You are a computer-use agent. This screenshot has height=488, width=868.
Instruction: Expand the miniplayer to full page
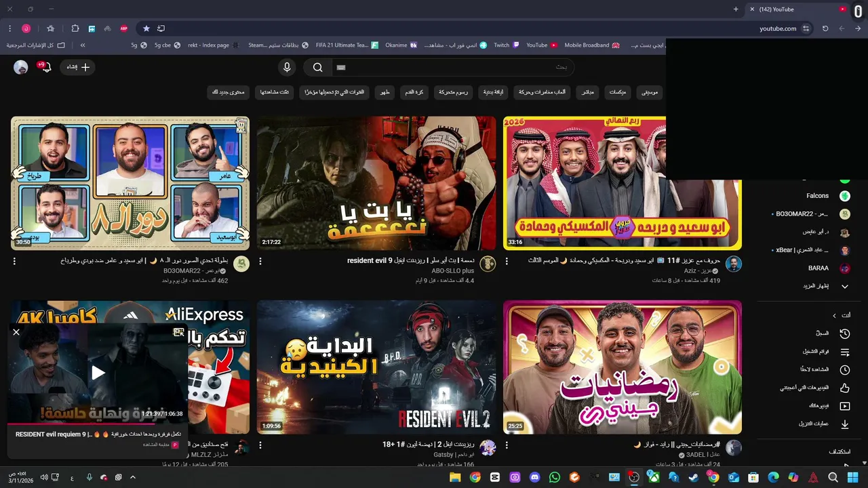(179, 332)
